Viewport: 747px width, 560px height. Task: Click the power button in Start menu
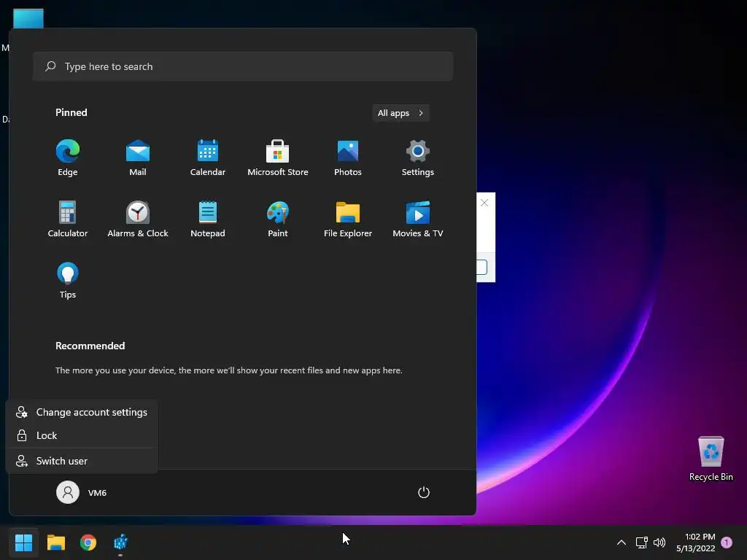[424, 492]
